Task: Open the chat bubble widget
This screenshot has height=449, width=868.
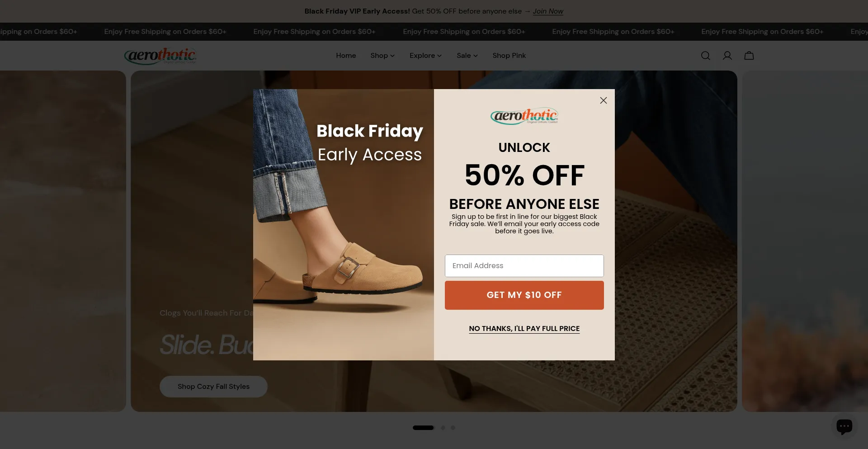Action: pos(844,426)
